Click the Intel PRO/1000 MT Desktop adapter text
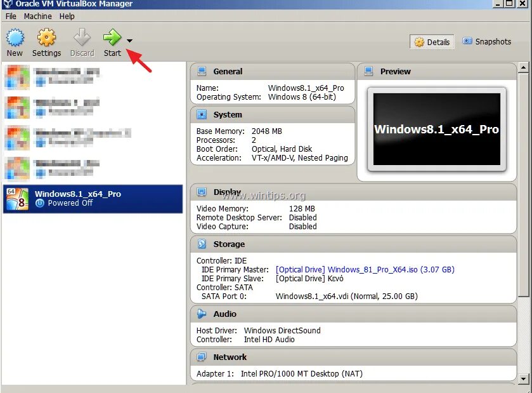Image resolution: width=532 pixels, height=393 pixels. [x=301, y=374]
